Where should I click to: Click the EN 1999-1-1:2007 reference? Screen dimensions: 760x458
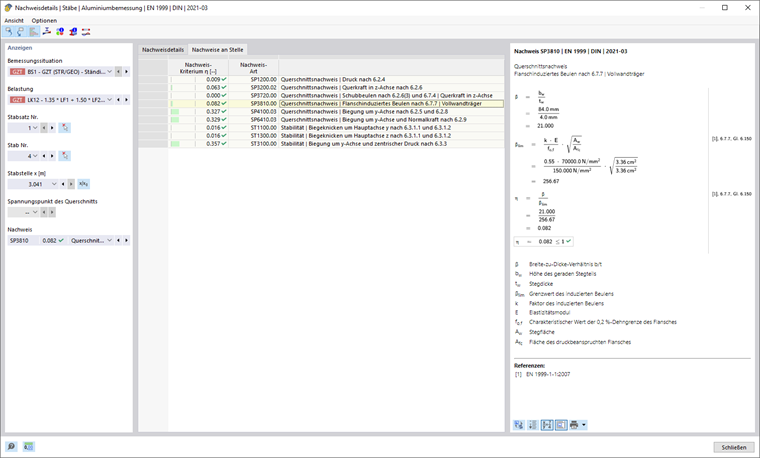[548, 374]
